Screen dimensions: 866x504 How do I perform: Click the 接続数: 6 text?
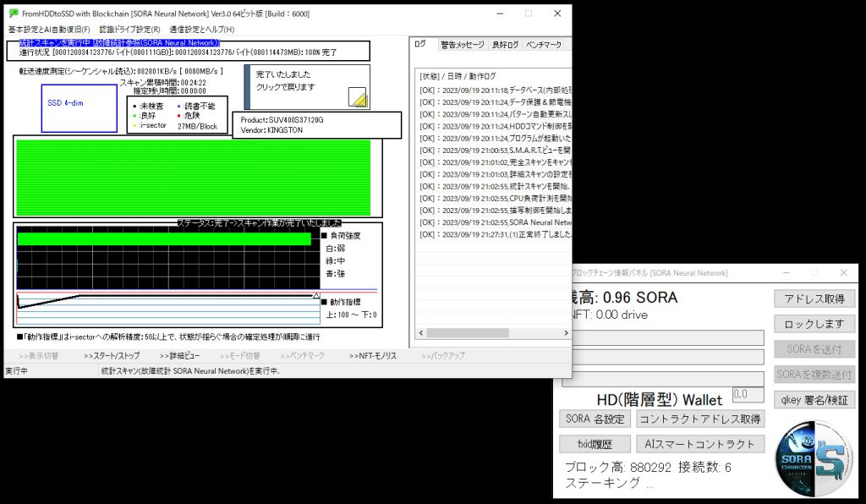[x=704, y=468]
